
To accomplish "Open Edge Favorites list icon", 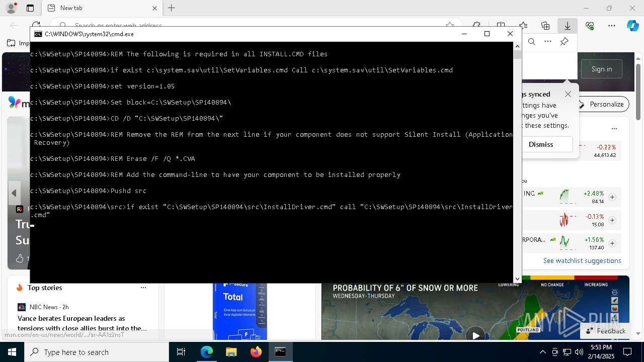I will (x=523, y=26).
